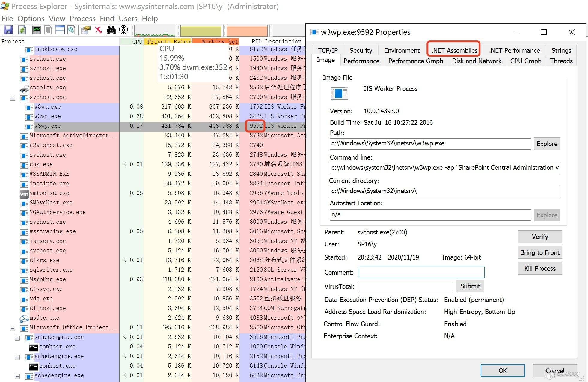This screenshot has height=382, width=588.
Task: Click the Refresh Now toolbar icon
Action: [x=22, y=30]
